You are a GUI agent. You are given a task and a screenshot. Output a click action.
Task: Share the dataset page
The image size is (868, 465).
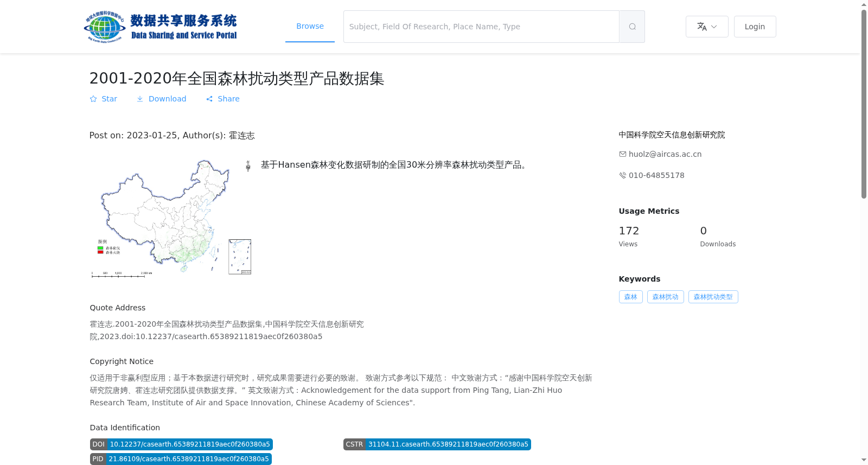pos(222,99)
